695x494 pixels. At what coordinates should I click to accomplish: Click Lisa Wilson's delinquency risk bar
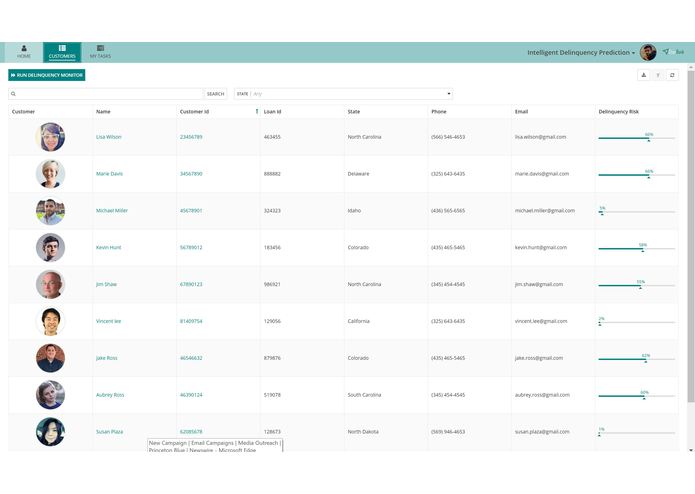(636, 138)
